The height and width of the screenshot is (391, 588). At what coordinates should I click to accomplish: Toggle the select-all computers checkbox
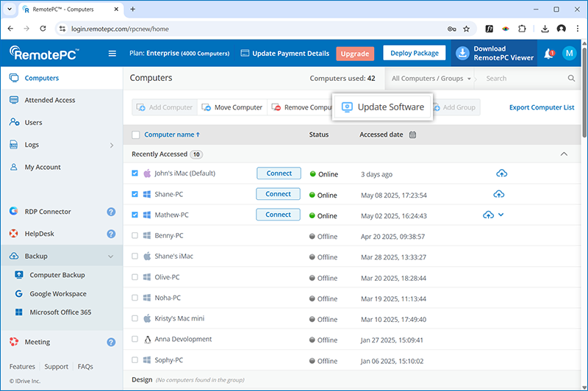point(135,134)
